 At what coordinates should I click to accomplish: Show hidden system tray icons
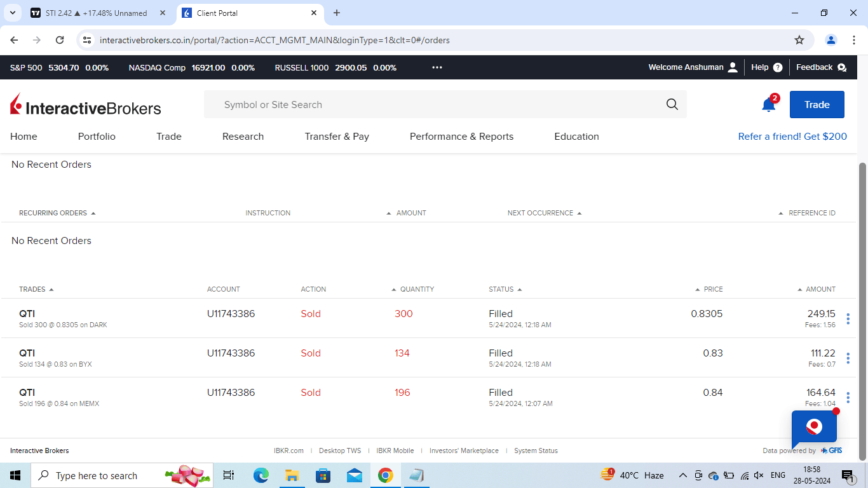click(683, 475)
